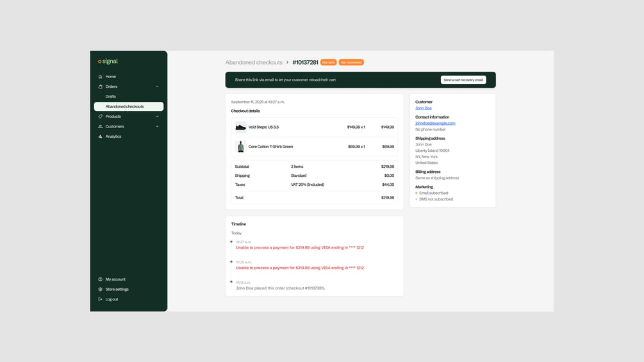Image resolution: width=644 pixels, height=362 pixels.
Task: Click the 10:25 a.m. timeline marker
Action: (231, 262)
